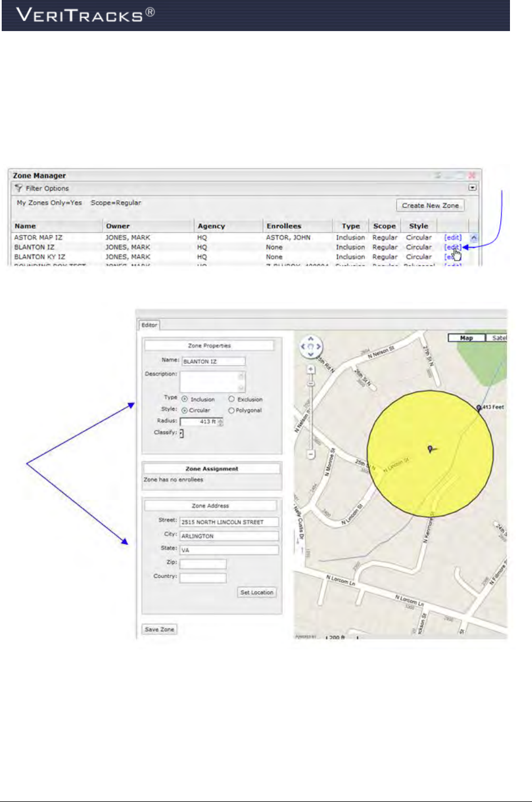
Task: Click the map zoom slider handle
Action: [311, 383]
